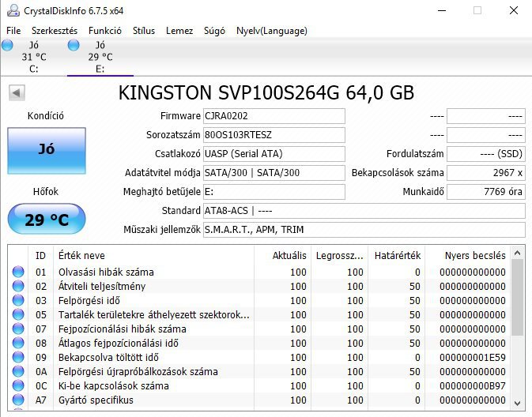Click the attribute list scroll up arrow
The image size is (532, 417).
pyautogui.click(x=517, y=253)
